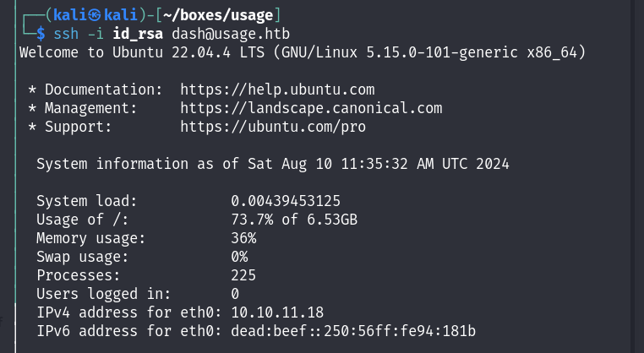Click the ubuntu.com/pro support link
The width and height of the screenshot is (644, 353).
tap(273, 127)
